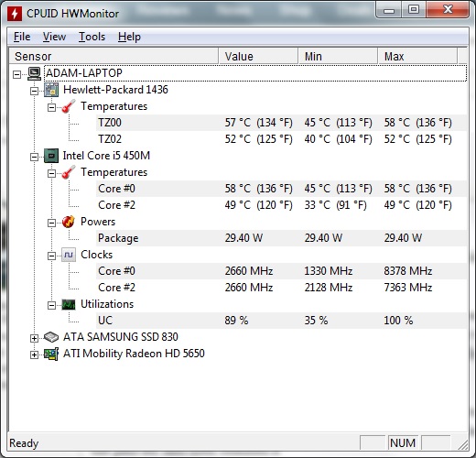476x458 pixels.
Task: Click thermometer icon under Intel Core i5
Action: coord(69,172)
